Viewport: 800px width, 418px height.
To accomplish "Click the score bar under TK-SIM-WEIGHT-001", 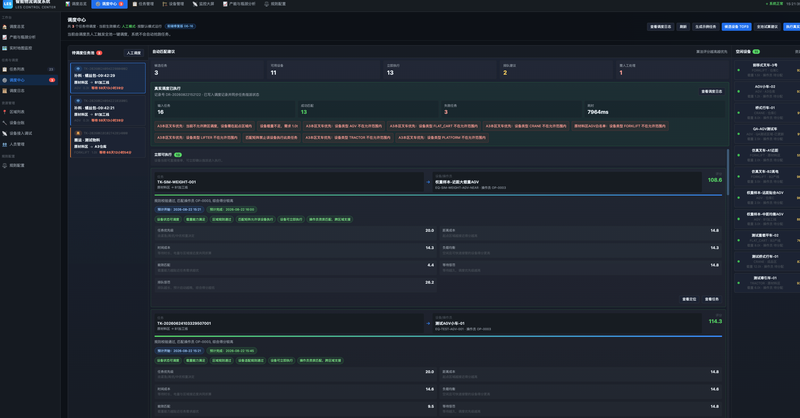I will pos(438,195).
